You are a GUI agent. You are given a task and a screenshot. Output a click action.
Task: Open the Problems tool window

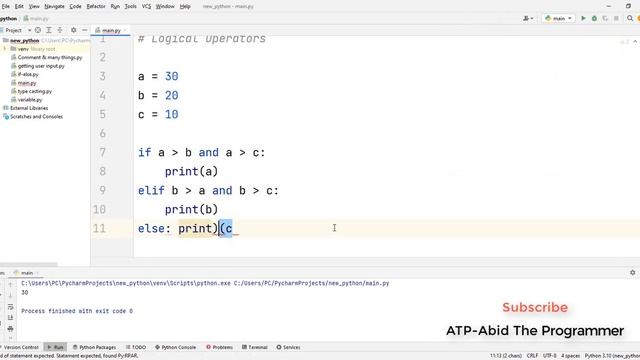click(x=220, y=347)
